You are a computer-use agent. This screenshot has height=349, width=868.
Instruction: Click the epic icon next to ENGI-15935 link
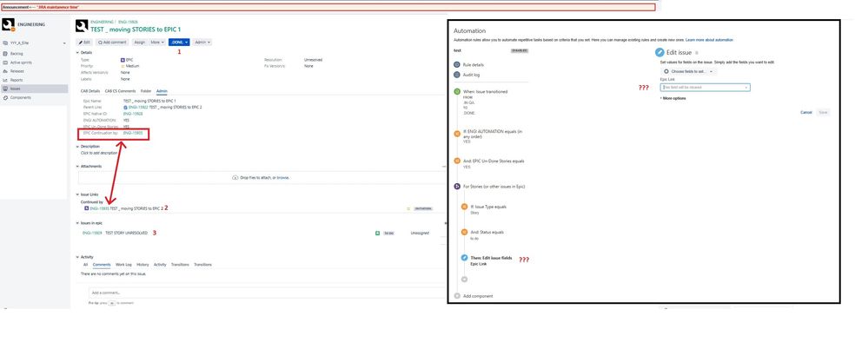pyautogui.click(x=86, y=208)
